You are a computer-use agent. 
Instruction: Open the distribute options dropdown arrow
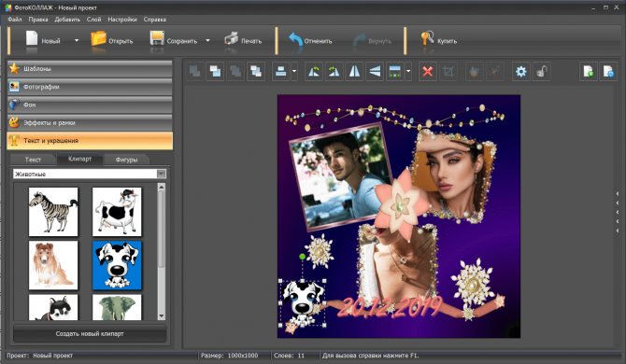(x=408, y=71)
